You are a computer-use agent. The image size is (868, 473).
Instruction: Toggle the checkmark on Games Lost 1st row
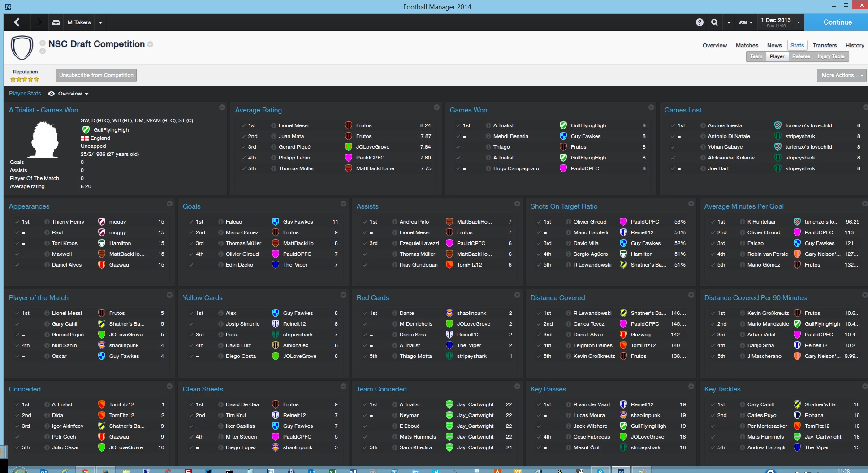[672, 125]
